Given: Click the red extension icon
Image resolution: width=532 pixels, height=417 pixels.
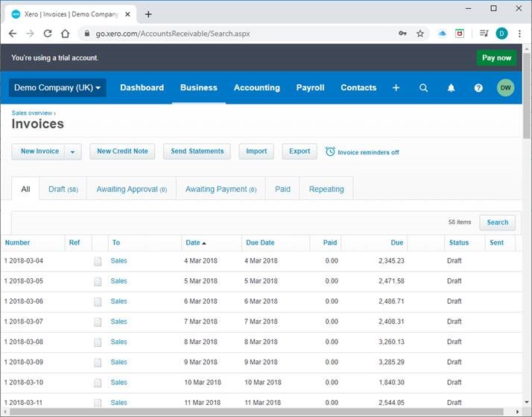Looking at the screenshot, I should pos(460,34).
